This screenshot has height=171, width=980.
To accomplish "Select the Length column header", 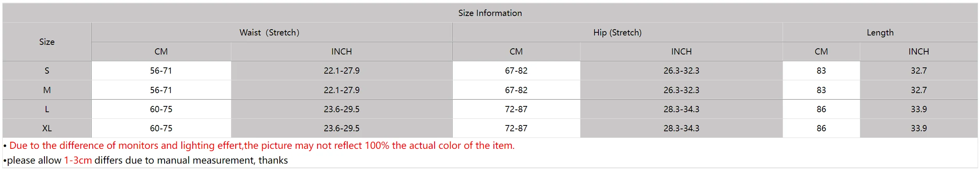I will pos(880,32).
